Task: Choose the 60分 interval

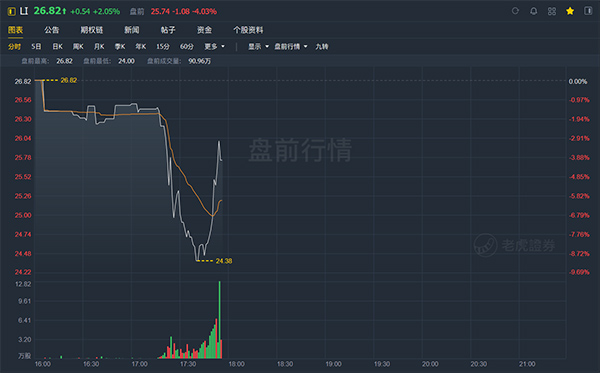Action: click(x=187, y=46)
